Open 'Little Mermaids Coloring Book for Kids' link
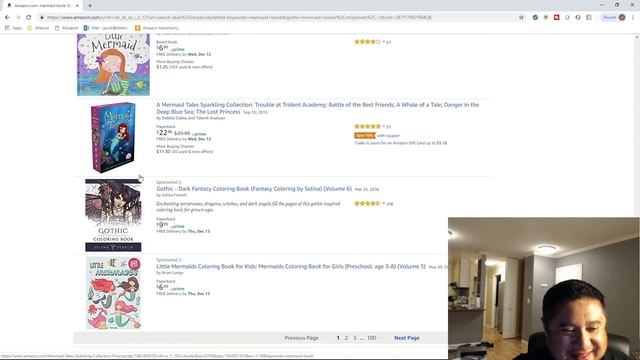The image size is (640, 360). (x=291, y=267)
